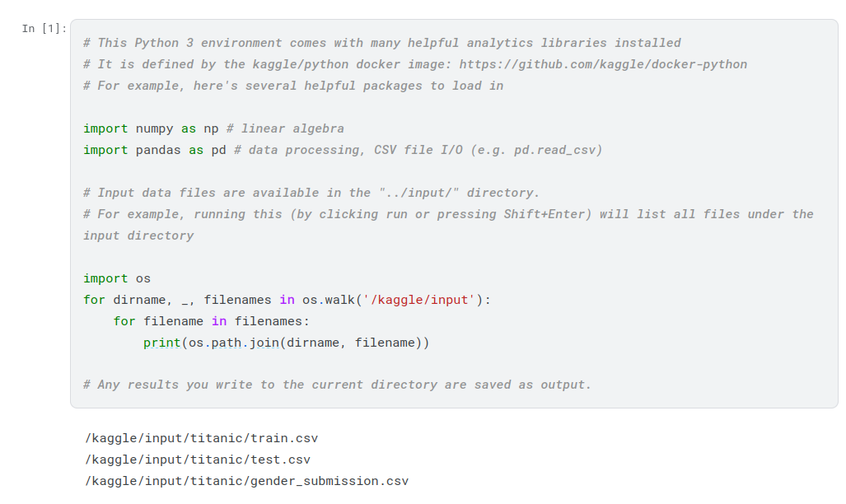
Task: Select the test.csv output path
Action: tap(198, 460)
